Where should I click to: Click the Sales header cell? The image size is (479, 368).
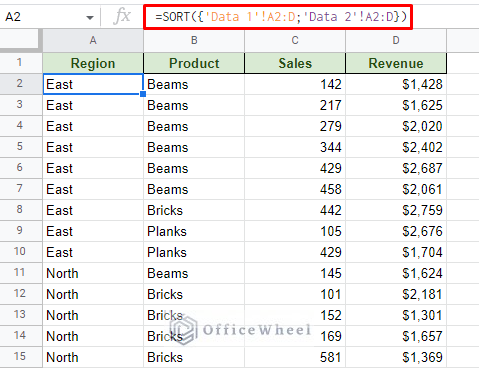coord(295,63)
